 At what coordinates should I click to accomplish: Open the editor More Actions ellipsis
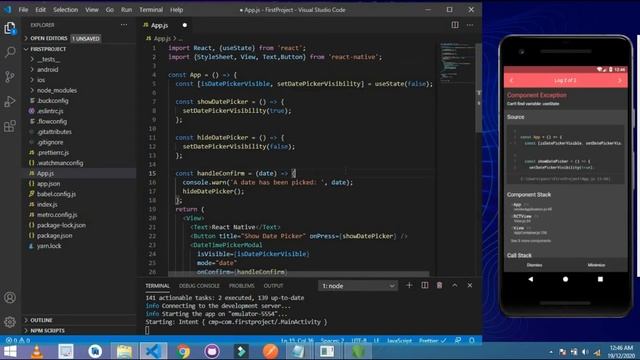pos(470,25)
